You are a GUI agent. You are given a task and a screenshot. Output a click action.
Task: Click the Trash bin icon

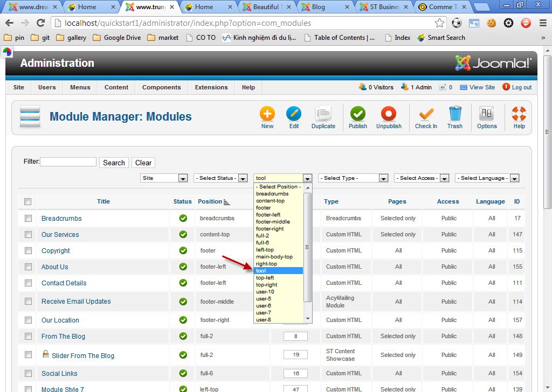pos(455,114)
